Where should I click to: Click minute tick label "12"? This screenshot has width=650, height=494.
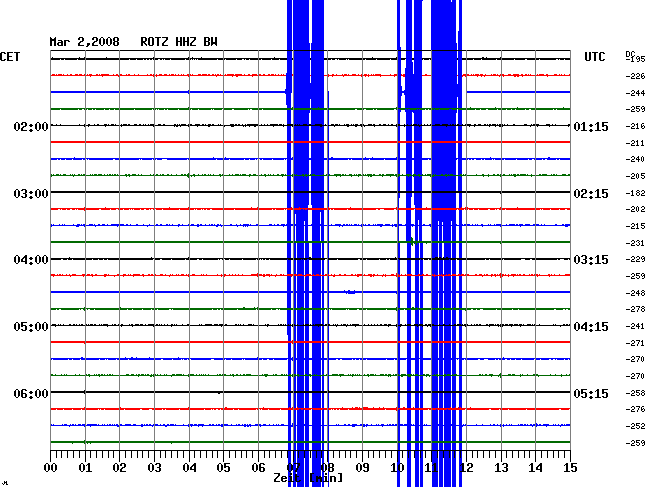click(466, 468)
